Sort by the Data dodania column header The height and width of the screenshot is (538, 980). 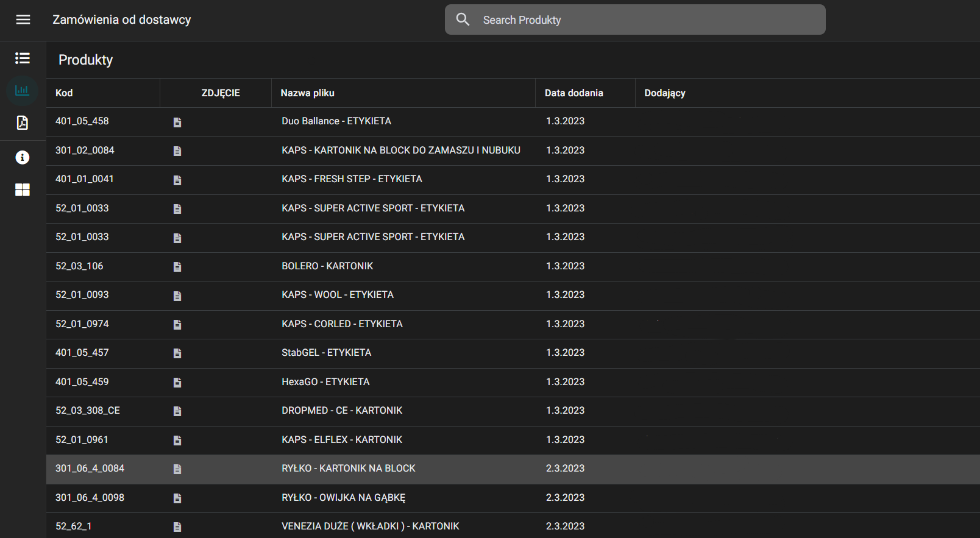(573, 93)
